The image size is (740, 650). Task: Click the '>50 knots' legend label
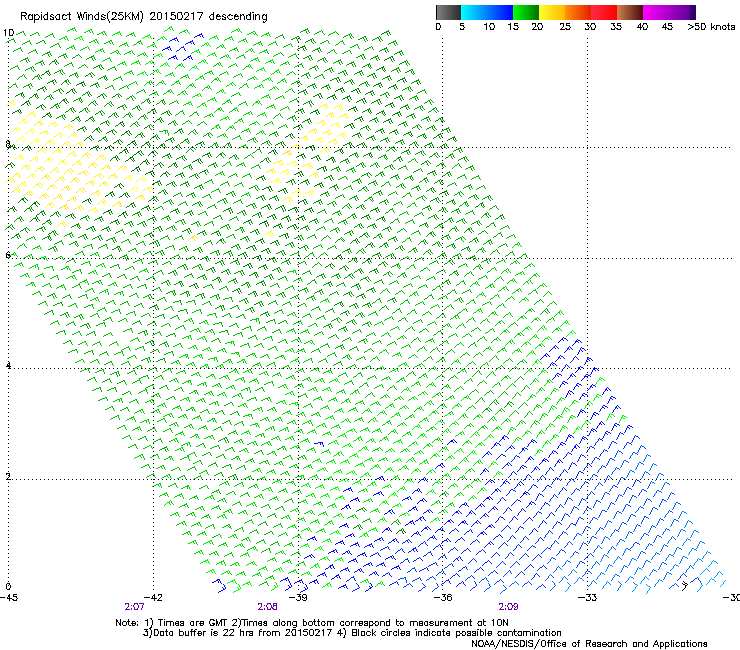click(x=711, y=27)
